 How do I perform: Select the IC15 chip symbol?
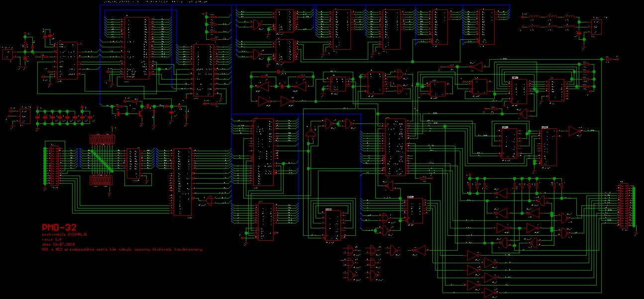coord(414,210)
